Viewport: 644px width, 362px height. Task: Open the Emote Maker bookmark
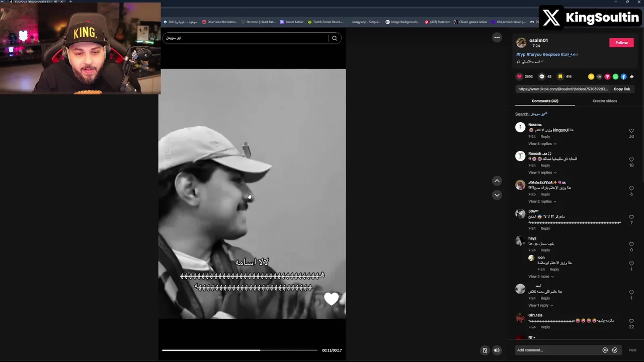292,22
